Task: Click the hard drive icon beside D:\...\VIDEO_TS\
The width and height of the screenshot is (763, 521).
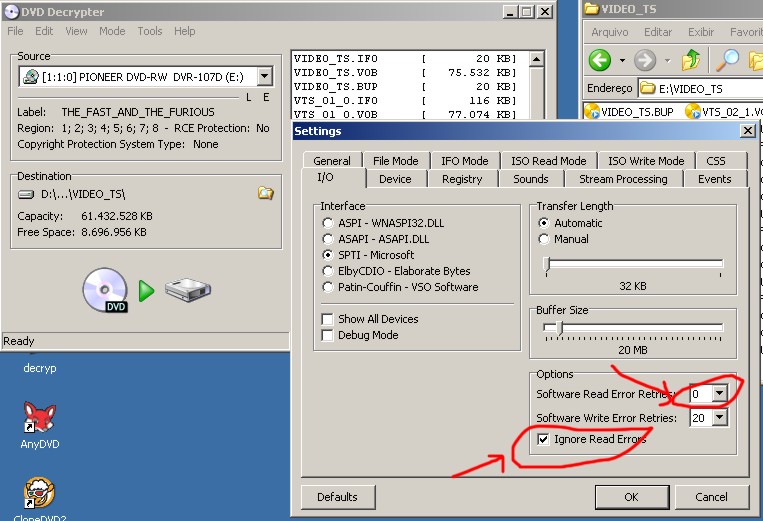Action: (26, 195)
